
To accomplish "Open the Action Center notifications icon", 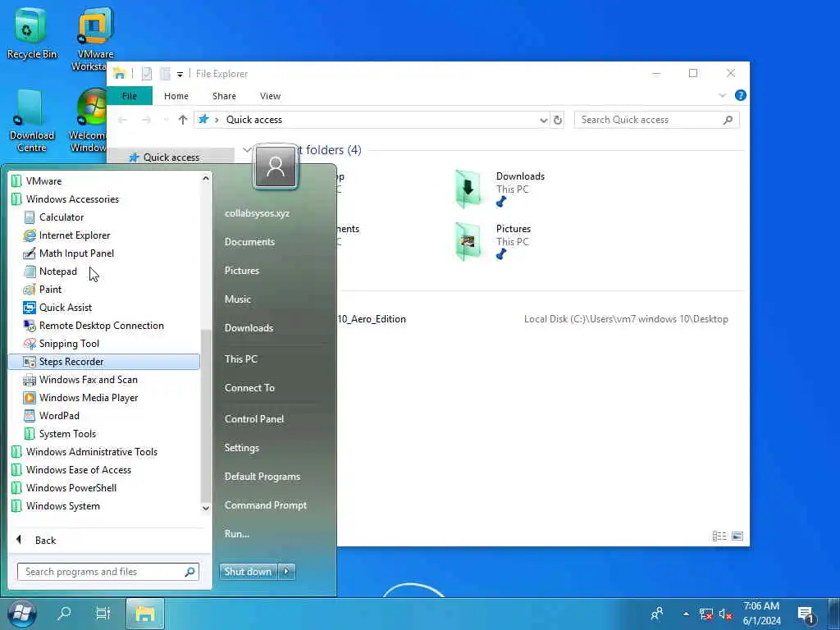I will (806, 614).
